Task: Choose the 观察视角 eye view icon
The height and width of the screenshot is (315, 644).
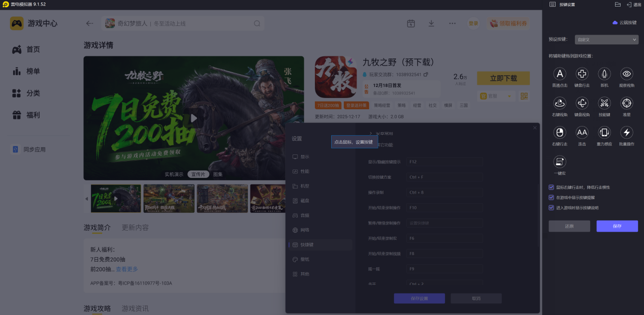Action: click(627, 74)
